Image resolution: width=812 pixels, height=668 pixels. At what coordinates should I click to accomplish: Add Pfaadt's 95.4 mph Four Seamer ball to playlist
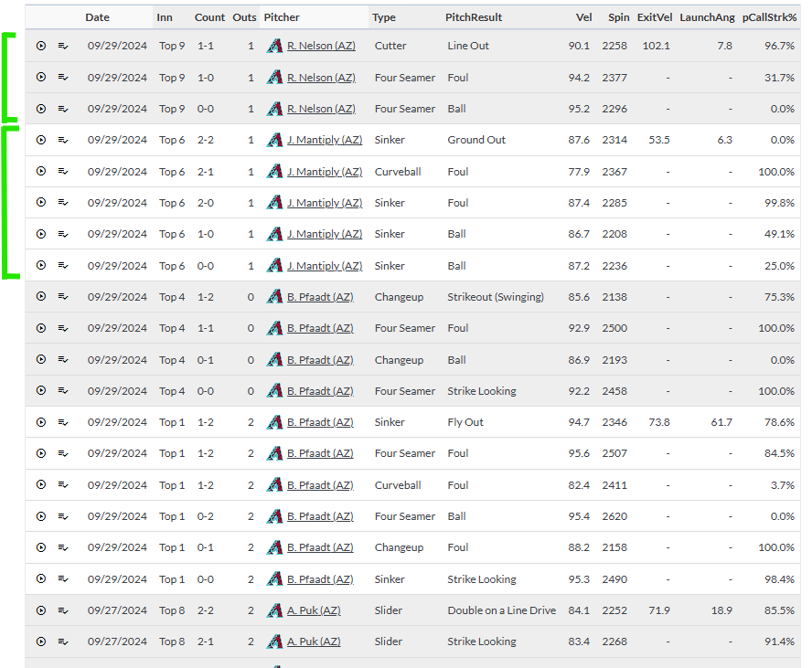click(63, 516)
